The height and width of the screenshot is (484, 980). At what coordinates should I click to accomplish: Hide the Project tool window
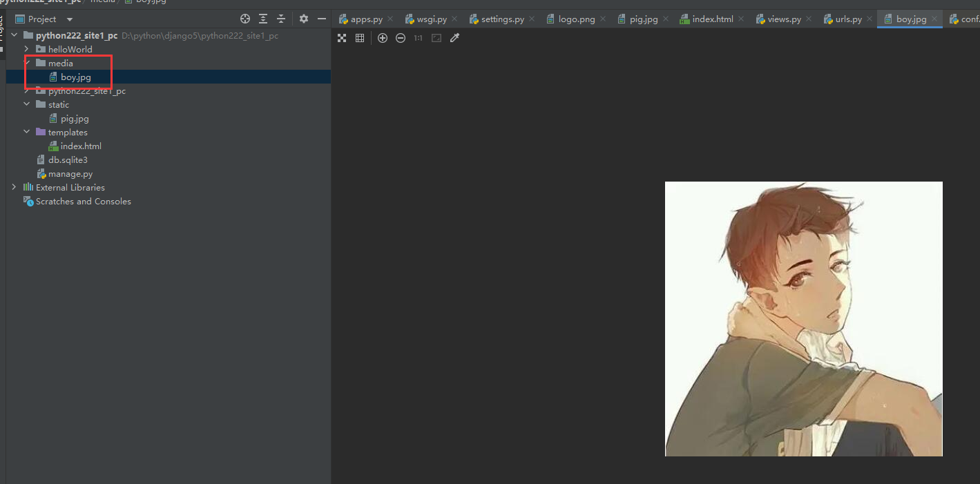point(322,19)
